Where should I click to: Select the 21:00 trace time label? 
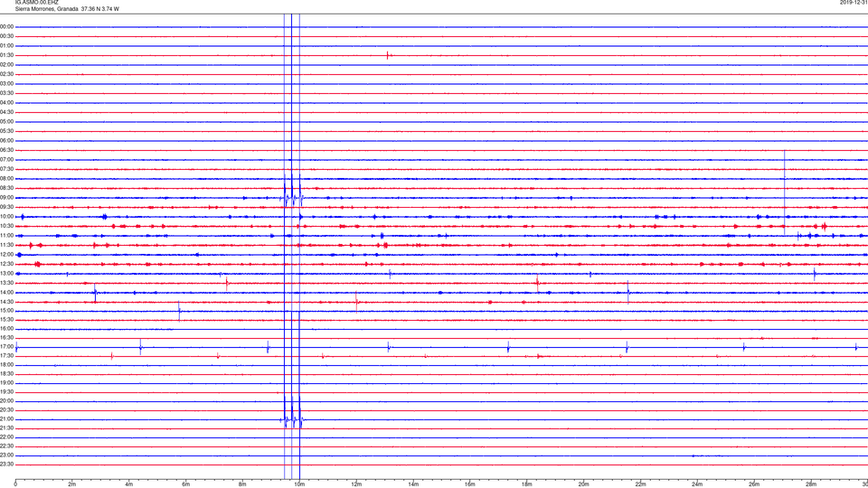pos(6,418)
